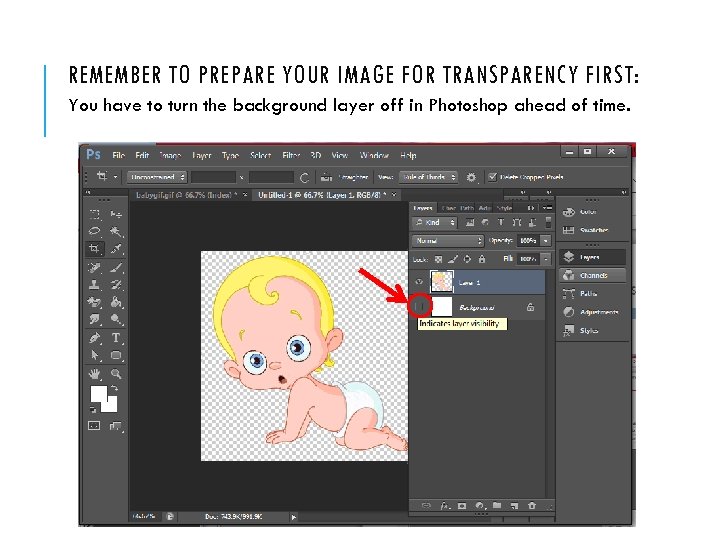Image resolution: width=720 pixels, height=540 pixels.
Task: Select the Zoom tool
Action: 116,374
